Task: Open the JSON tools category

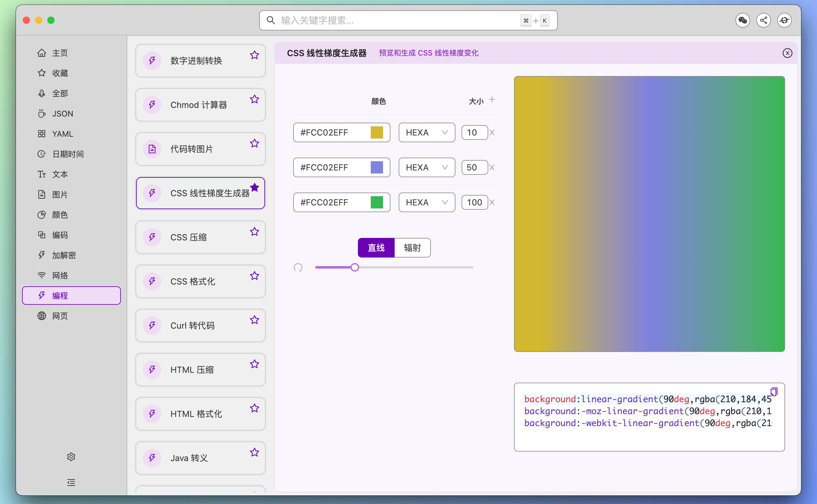Action: [x=63, y=113]
